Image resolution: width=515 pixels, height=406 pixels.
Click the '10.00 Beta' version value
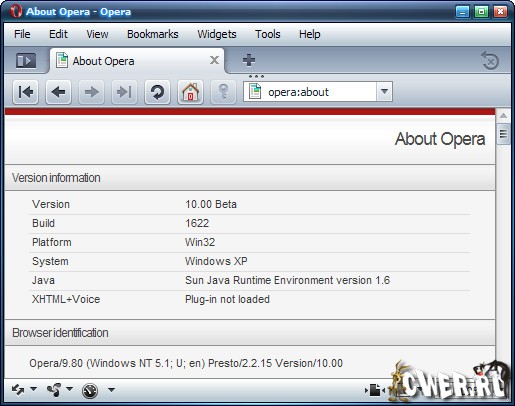(211, 204)
